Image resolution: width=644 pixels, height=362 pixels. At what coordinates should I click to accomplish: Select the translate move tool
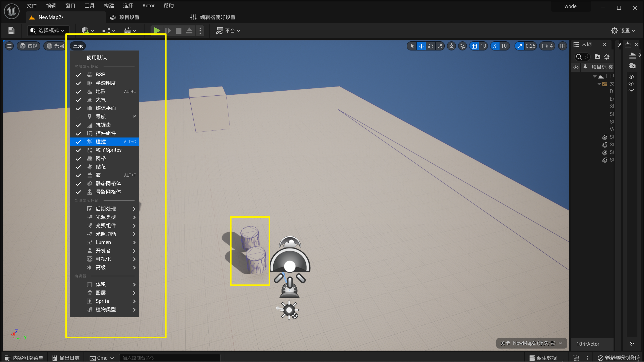tap(421, 46)
